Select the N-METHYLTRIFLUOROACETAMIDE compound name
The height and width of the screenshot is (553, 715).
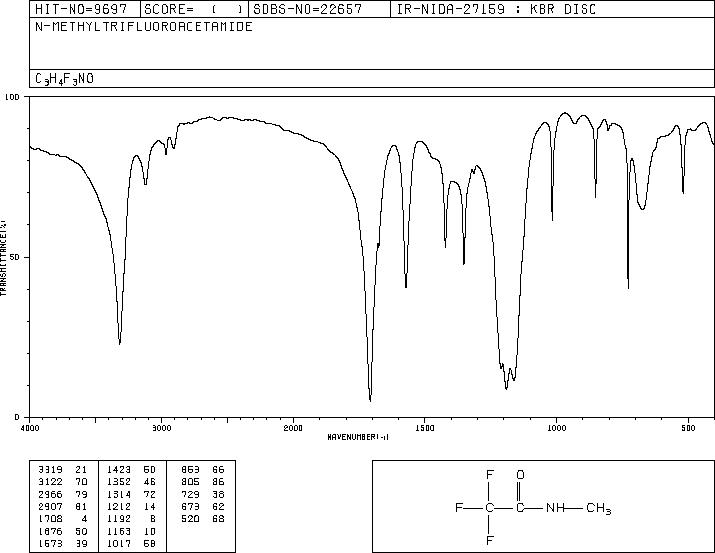(x=144, y=27)
